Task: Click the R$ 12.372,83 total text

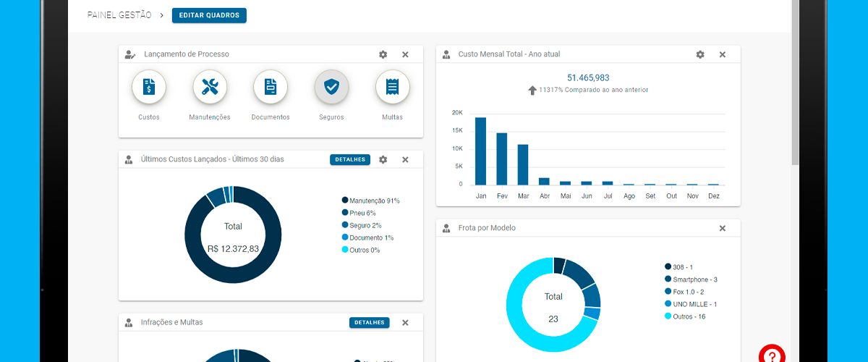Action: pos(233,248)
